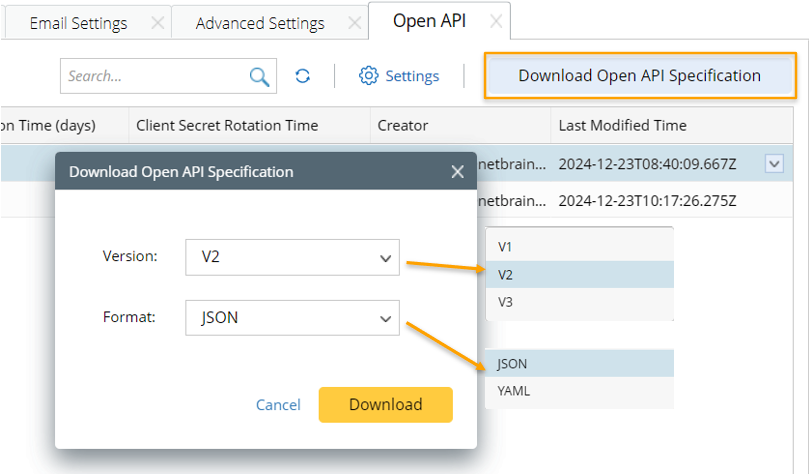Click the search magnifier icon
Image resolution: width=809 pixels, height=475 pixels.
pos(259,76)
